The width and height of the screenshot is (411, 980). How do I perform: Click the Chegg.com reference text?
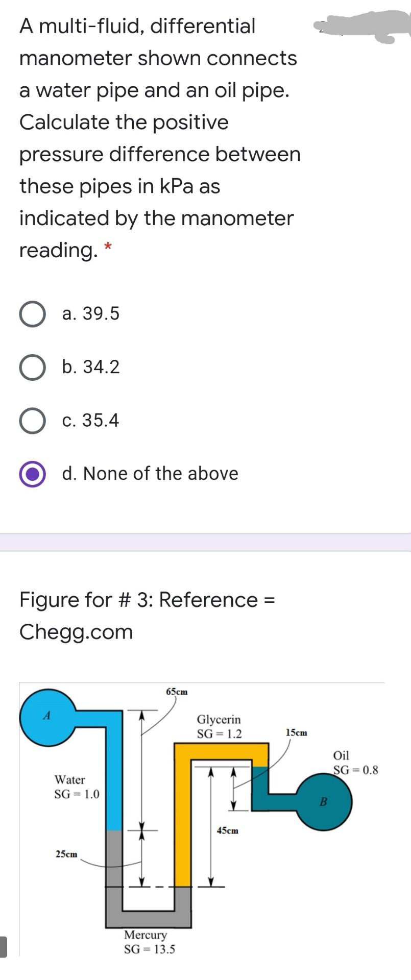76,631
